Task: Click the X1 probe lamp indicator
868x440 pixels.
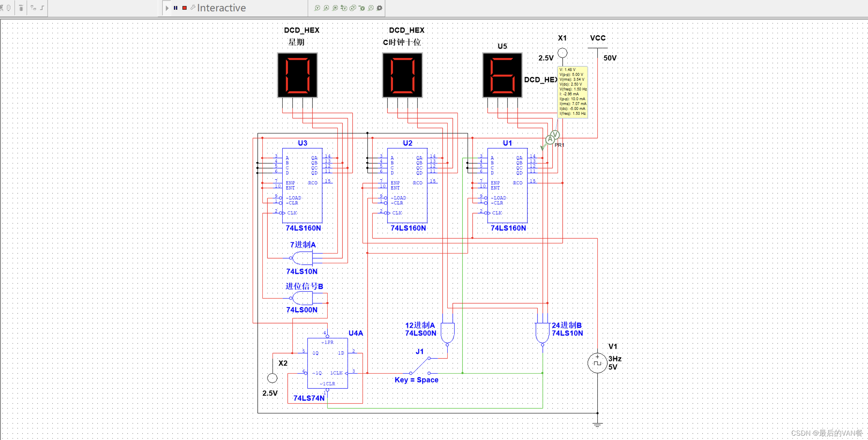Action: point(562,53)
